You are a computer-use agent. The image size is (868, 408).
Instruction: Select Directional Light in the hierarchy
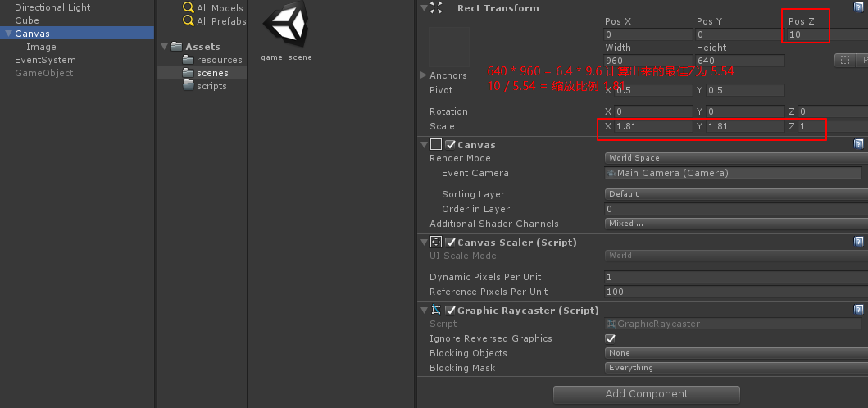52,7
